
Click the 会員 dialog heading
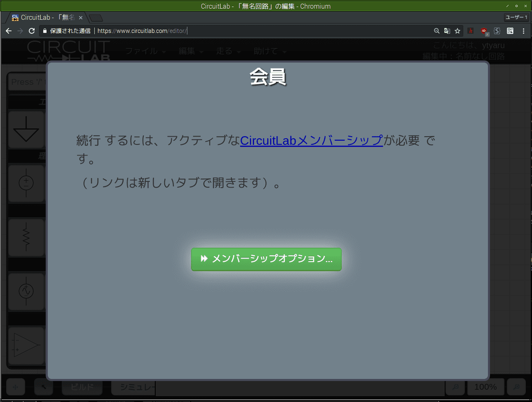(268, 77)
